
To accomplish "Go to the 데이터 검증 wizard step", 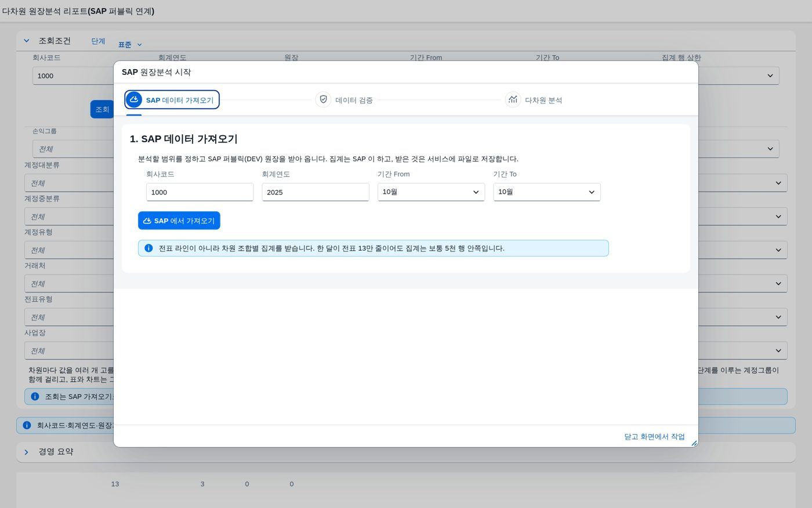I will point(345,100).
